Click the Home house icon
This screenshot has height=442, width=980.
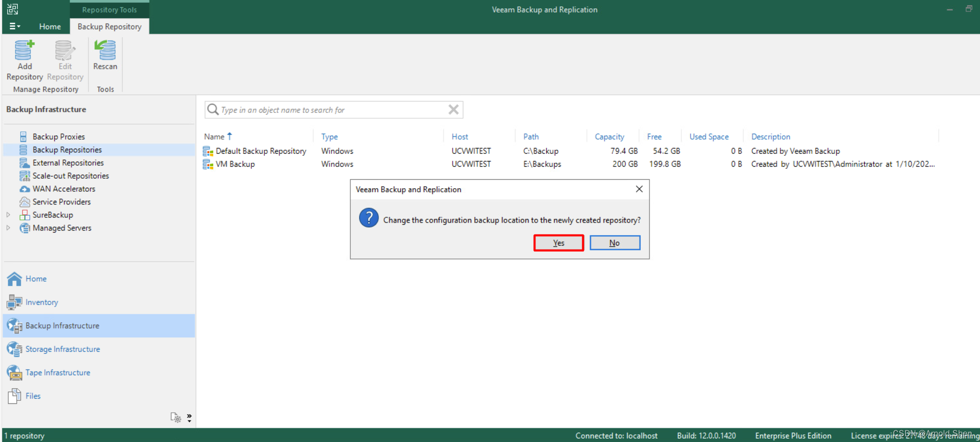click(15, 279)
